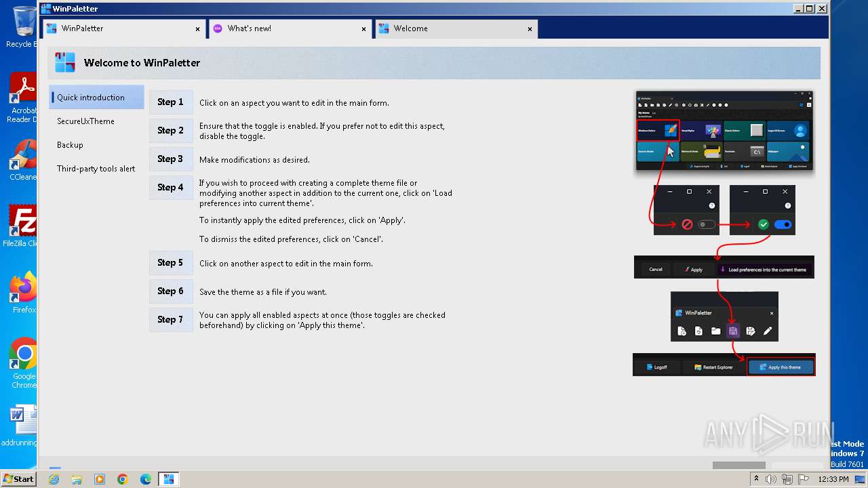Click the Step 4 label
This screenshot has width=868, height=488.
point(171,188)
